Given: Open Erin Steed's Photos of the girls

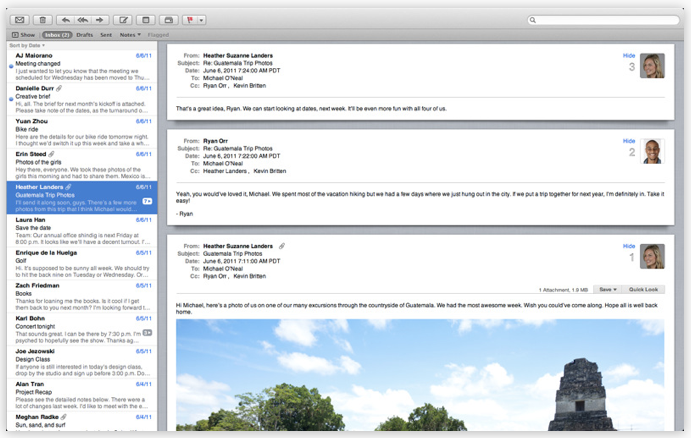Looking at the screenshot, I should 82,165.
